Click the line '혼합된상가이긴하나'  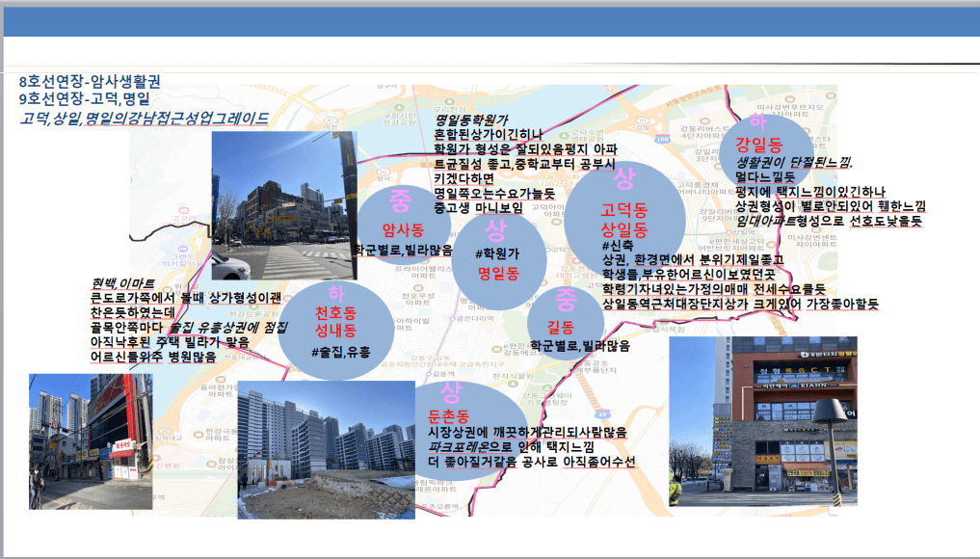[489, 134]
